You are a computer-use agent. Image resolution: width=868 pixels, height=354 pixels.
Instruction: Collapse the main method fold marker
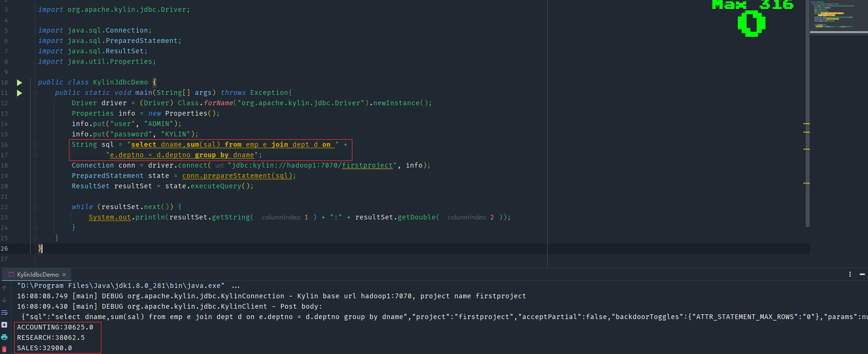tap(35, 93)
